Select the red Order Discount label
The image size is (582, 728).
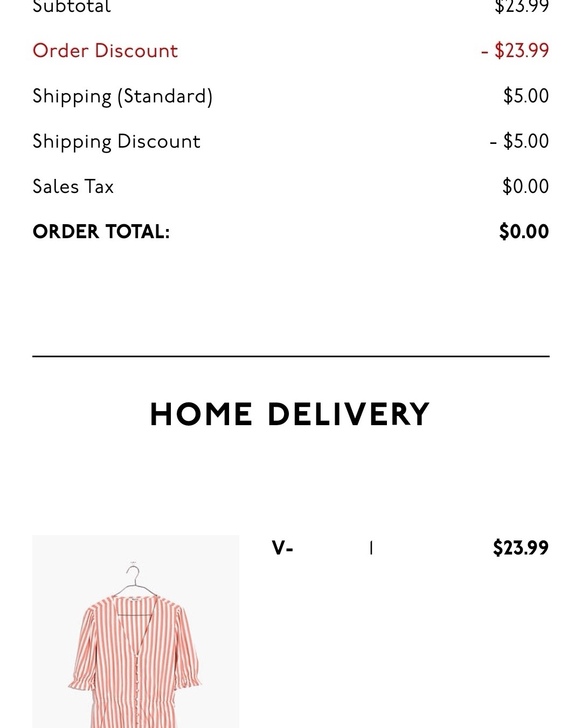pyautogui.click(x=105, y=51)
